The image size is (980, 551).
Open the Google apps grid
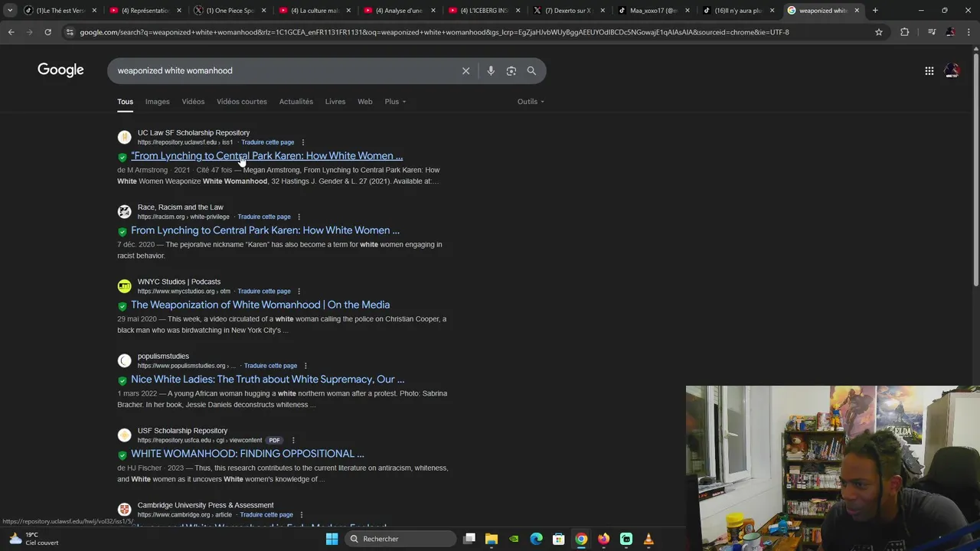coord(929,70)
